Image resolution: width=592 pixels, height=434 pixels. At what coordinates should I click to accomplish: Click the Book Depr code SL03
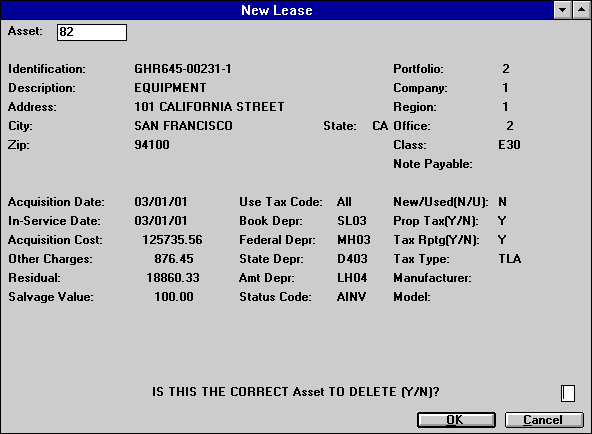[352, 221]
